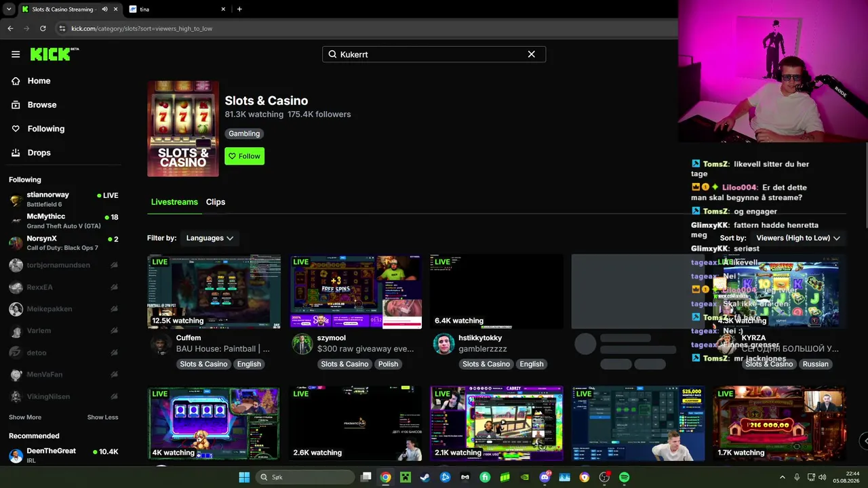Open Cuffem's stream thumbnail
This screenshot has width=868, height=488.
214,291
